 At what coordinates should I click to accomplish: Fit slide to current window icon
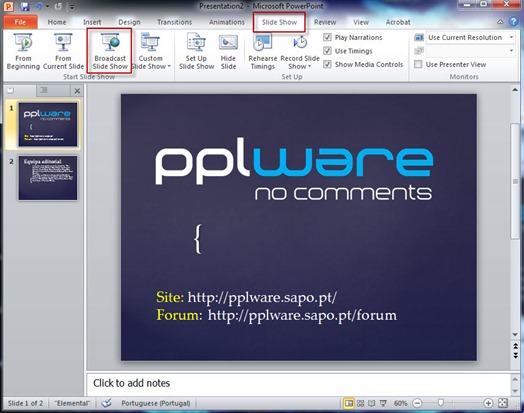point(503,403)
